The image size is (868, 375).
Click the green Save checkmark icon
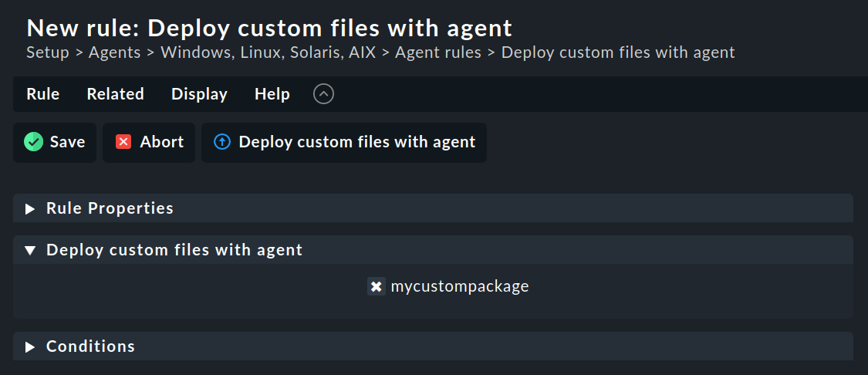(33, 142)
